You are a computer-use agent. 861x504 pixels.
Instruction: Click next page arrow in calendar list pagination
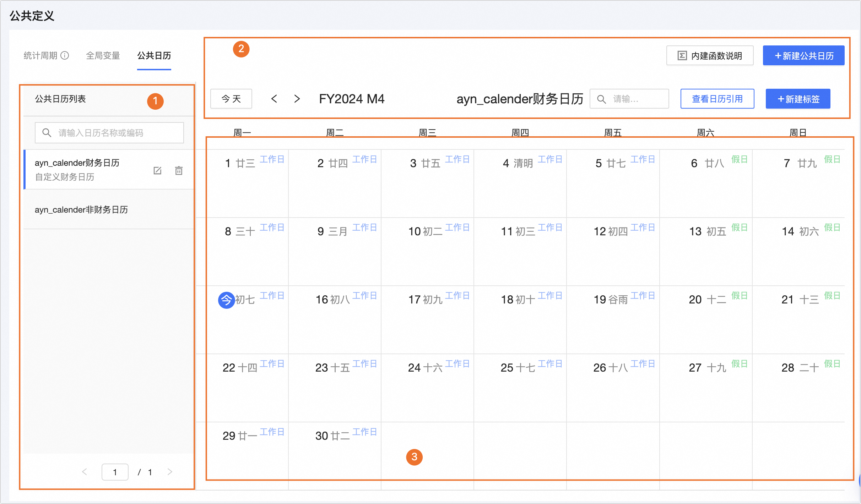click(170, 472)
